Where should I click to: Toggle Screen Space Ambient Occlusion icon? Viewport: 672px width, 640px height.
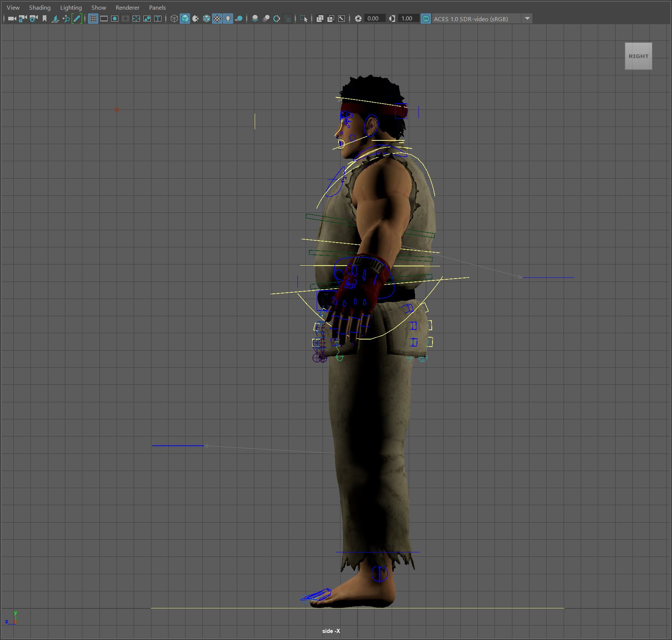tap(255, 19)
